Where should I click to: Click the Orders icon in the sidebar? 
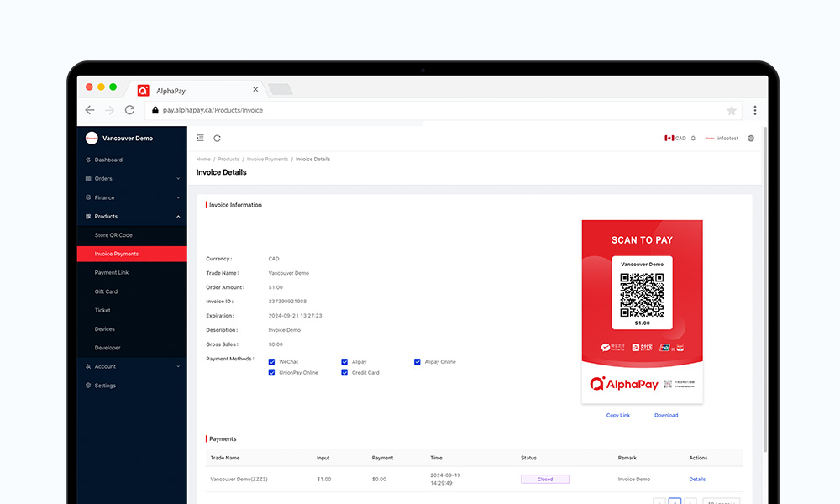(x=88, y=178)
